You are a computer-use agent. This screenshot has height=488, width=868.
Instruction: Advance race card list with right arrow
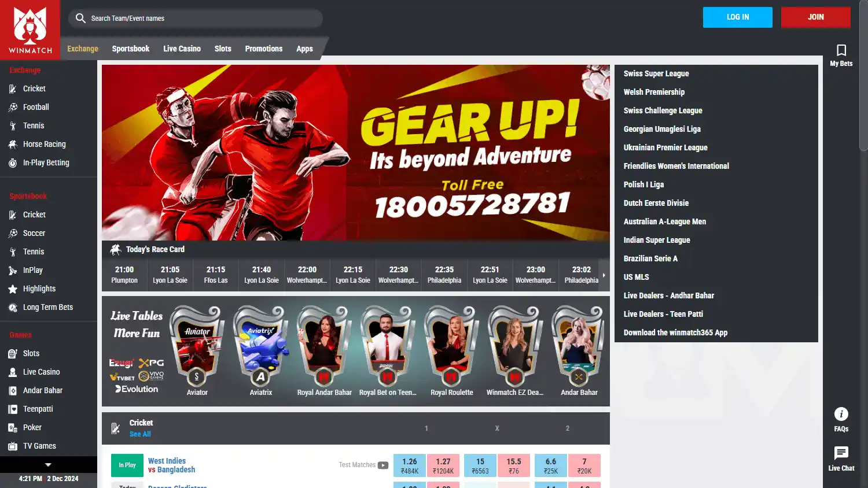pos(604,275)
